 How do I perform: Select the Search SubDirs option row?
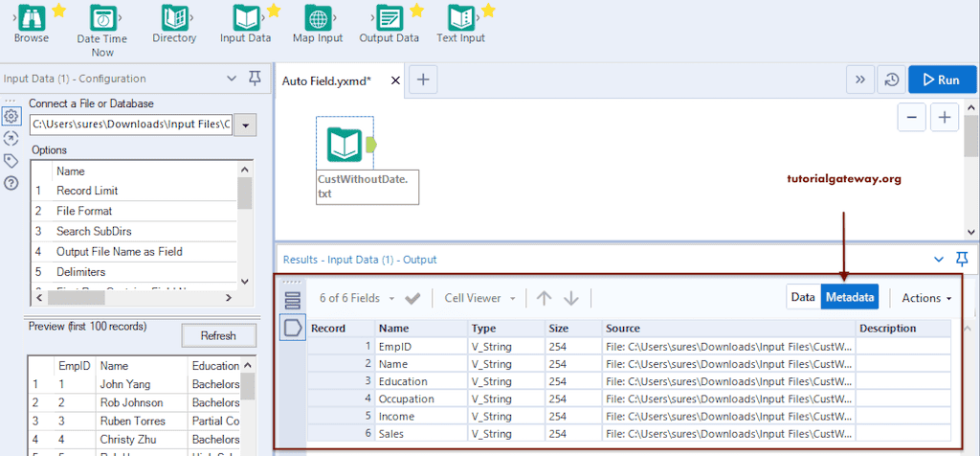coord(134,232)
